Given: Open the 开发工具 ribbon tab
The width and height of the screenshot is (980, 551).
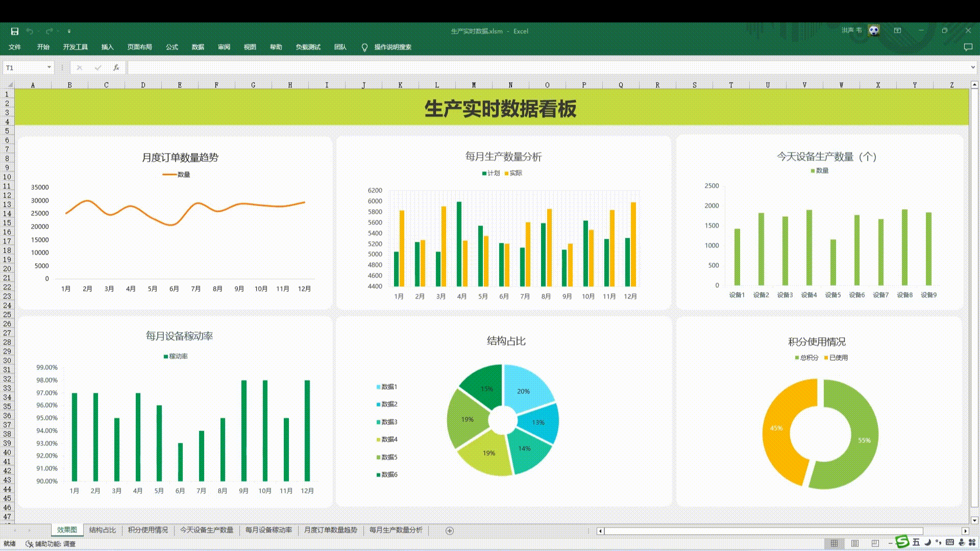Looking at the screenshot, I should click(75, 47).
